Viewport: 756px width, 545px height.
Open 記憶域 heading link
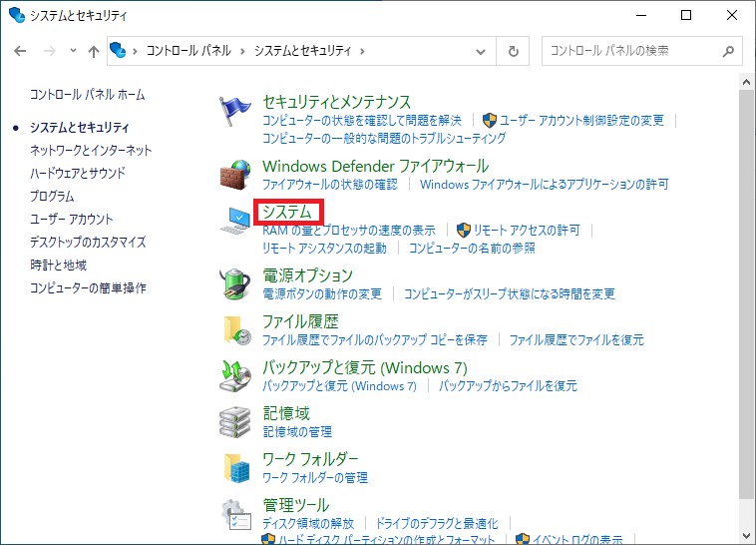(x=286, y=413)
